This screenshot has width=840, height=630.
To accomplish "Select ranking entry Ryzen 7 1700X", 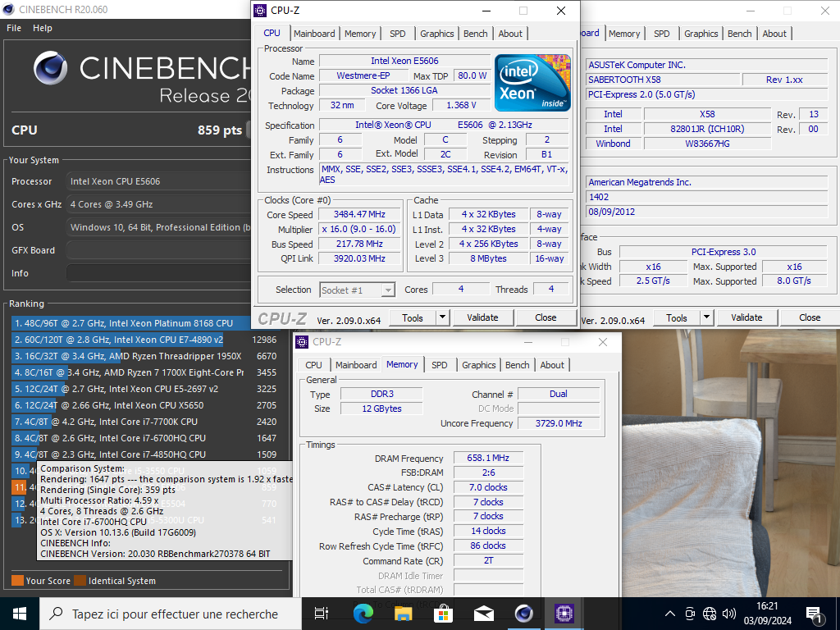I will [144, 372].
